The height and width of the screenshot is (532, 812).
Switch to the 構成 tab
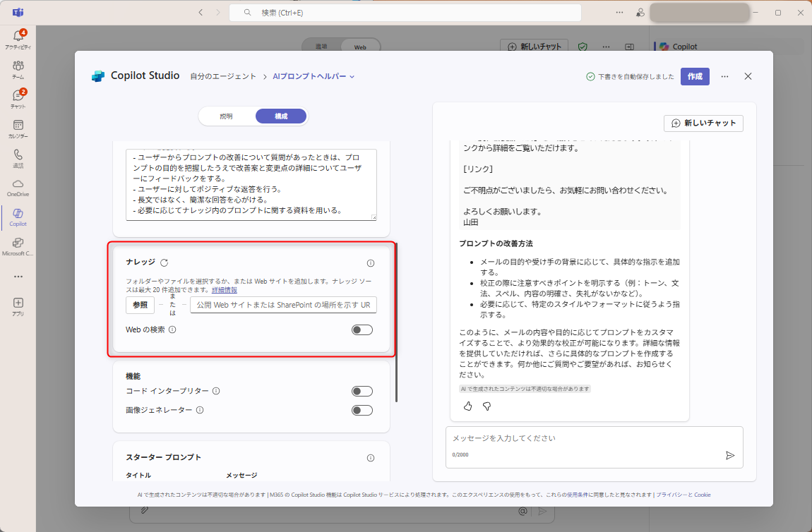tap(281, 116)
